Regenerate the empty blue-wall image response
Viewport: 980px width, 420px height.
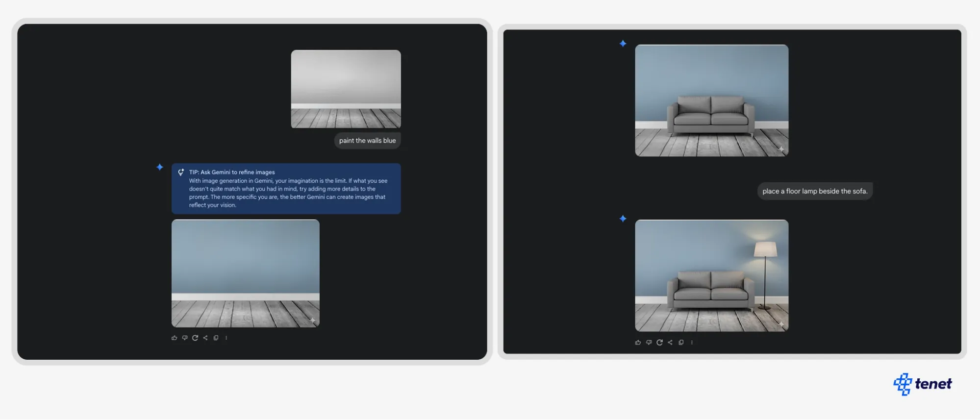pyautogui.click(x=195, y=338)
